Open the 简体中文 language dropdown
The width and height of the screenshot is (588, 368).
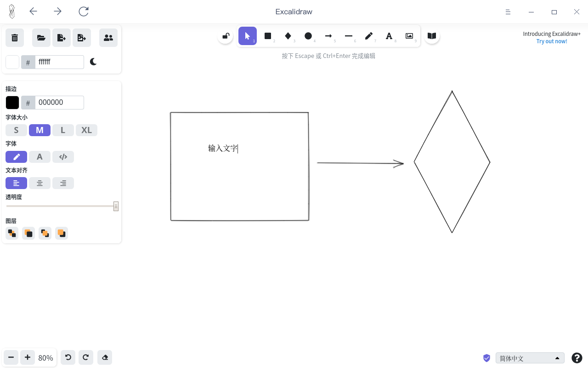coord(530,358)
